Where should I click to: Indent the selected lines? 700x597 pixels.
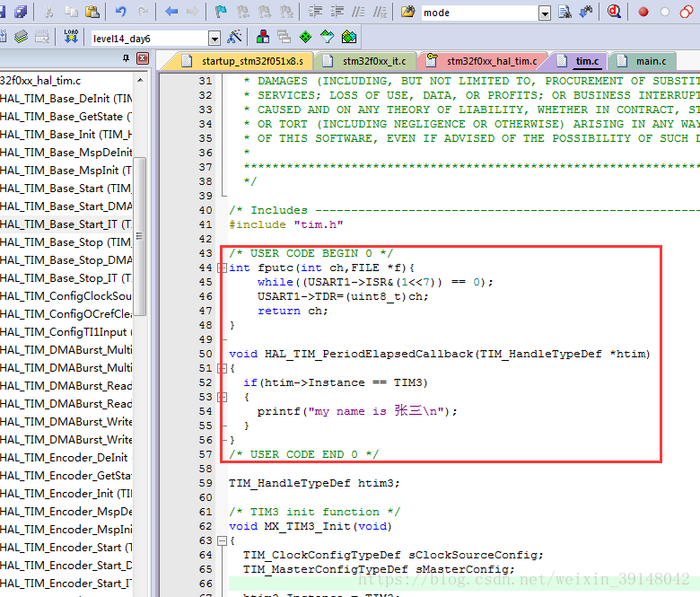pos(315,12)
